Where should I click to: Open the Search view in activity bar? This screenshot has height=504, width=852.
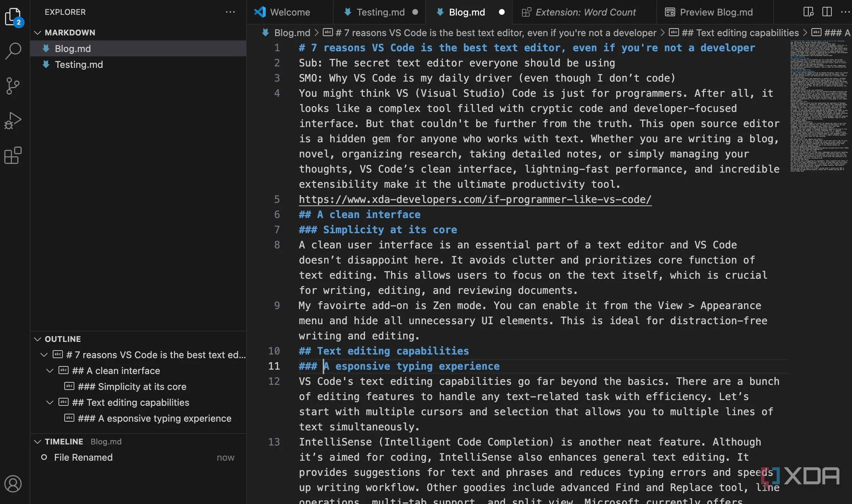point(13,51)
